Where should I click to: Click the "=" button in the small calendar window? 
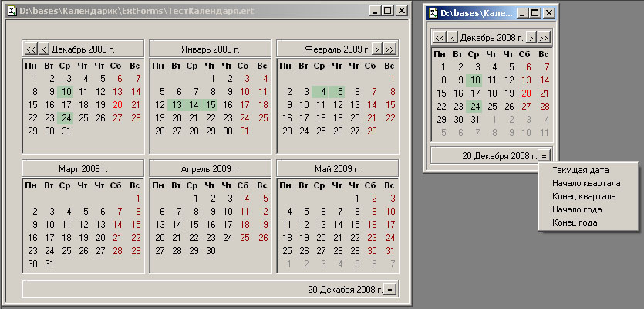click(x=544, y=155)
